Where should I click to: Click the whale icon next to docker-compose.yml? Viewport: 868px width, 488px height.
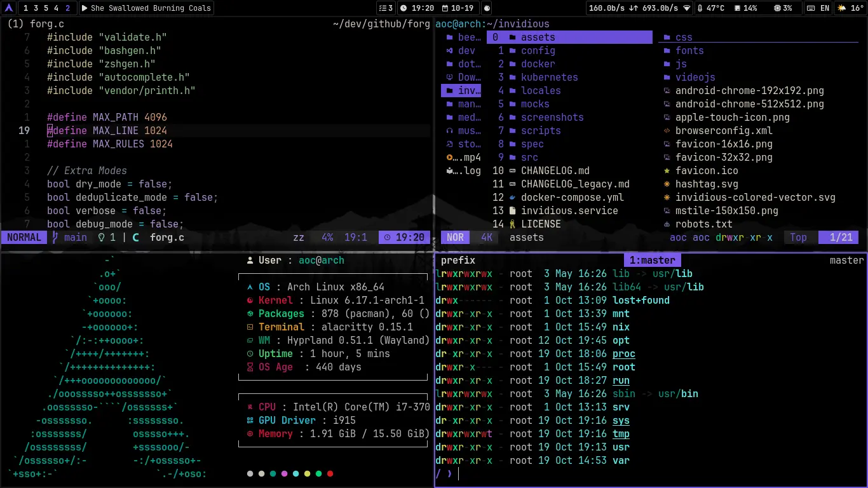pyautogui.click(x=512, y=198)
